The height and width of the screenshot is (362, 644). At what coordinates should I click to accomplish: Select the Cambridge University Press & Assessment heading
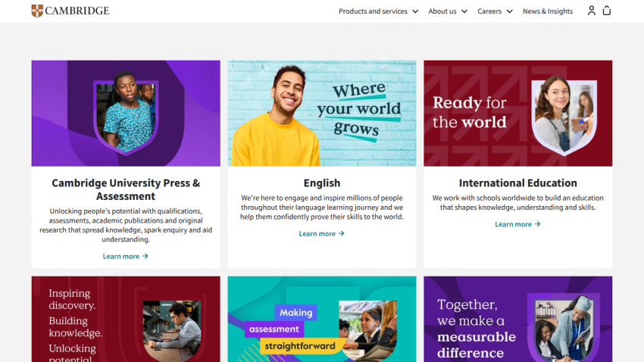click(x=126, y=189)
